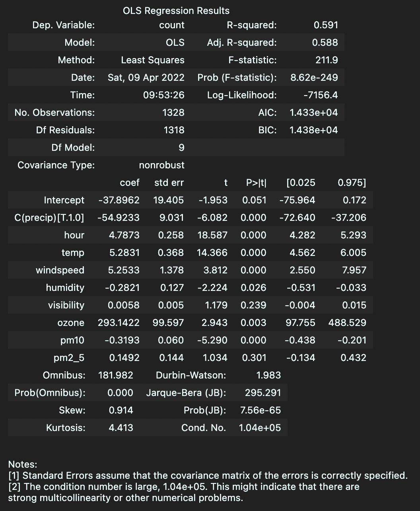Click the Adj. R-squared value 0.588
This screenshot has width=420, height=511.
click(325, 43)
